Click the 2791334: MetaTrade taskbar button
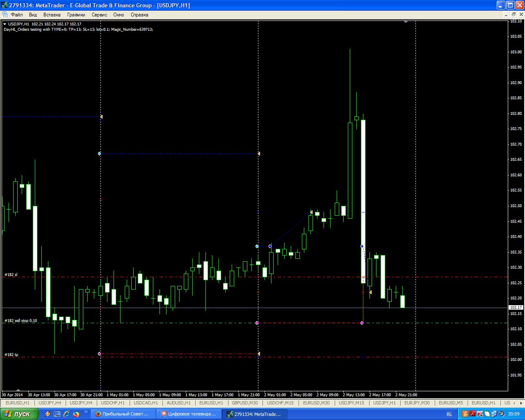This screenshot has height=420, width=525. tap(255, 414)
